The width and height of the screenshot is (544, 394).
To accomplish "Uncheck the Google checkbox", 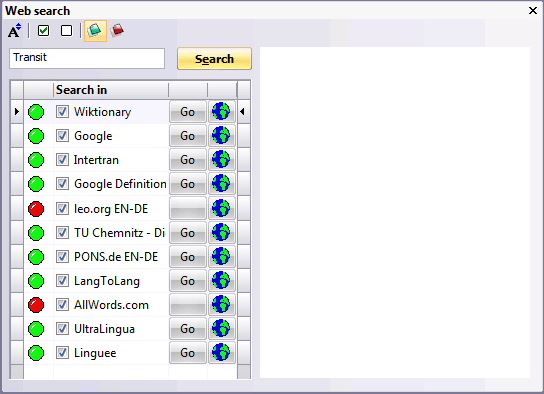I will click(x=62, y=136).
